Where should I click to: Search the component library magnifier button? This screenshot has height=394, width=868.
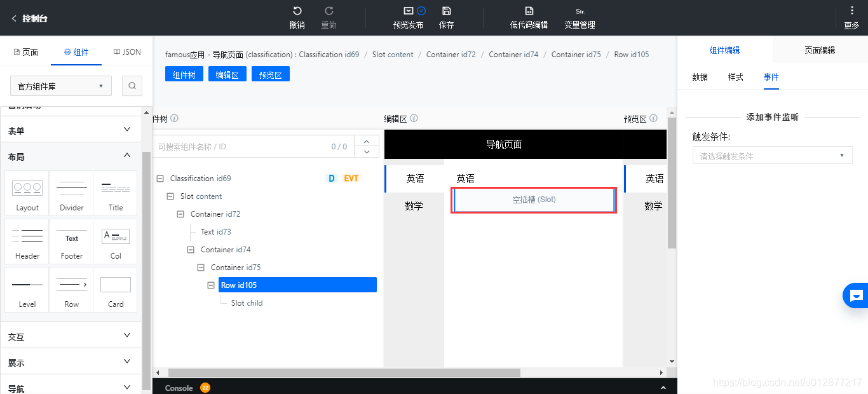[132, 86]
